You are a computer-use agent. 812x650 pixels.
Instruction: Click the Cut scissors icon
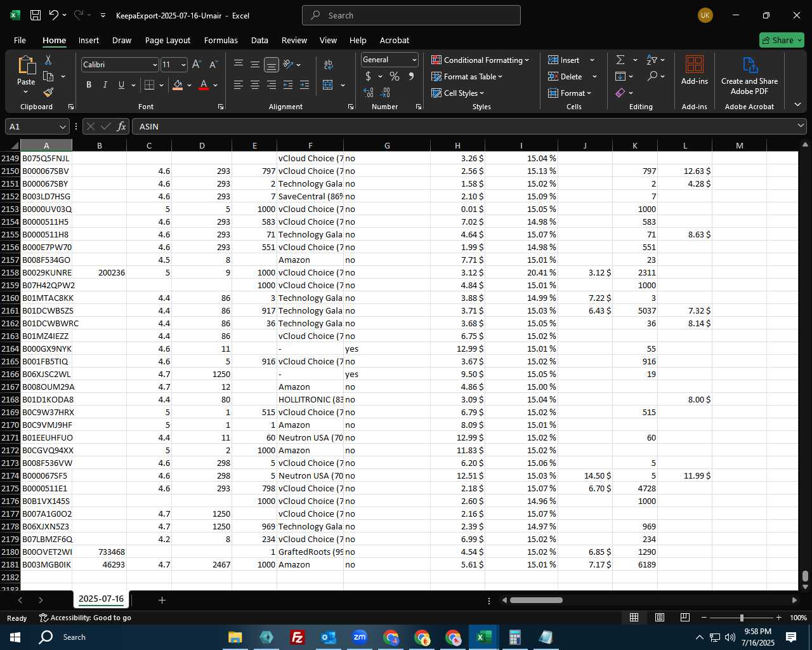click(x=48, y=60)
